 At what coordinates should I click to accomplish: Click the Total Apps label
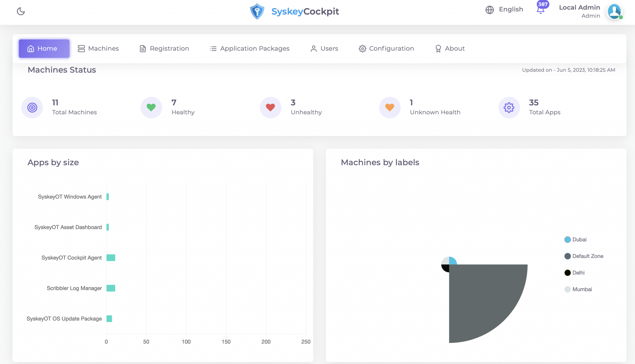pos(545,112)
